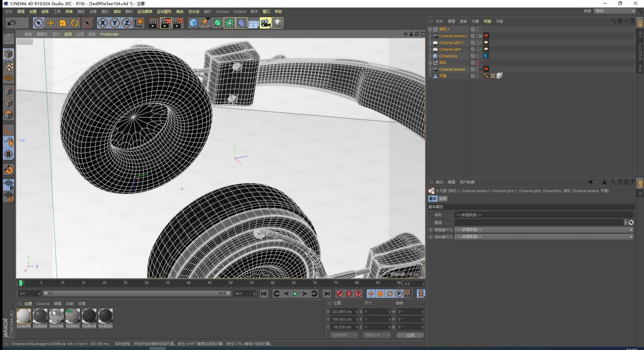Open the 编辑器可见 dropdown
The image size is (644, 350).
[x=544, y=230]
